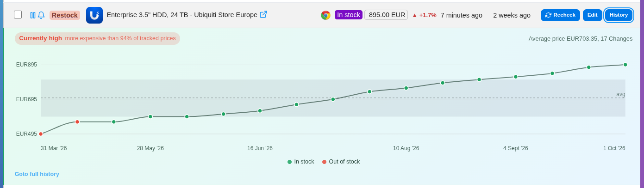Screen dimensions: 644x188
Task: Select the data point above 4 Sept '26
Action: coord(516,77)
